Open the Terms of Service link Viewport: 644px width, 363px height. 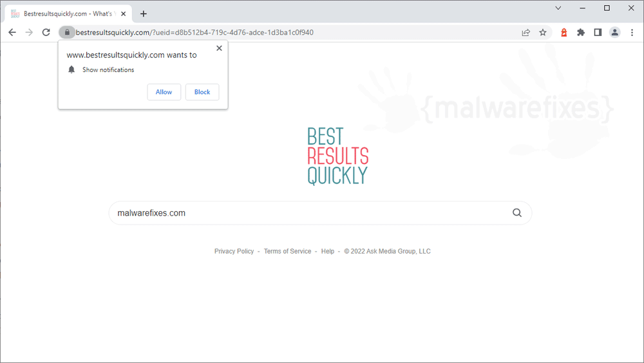pos(287,251)
